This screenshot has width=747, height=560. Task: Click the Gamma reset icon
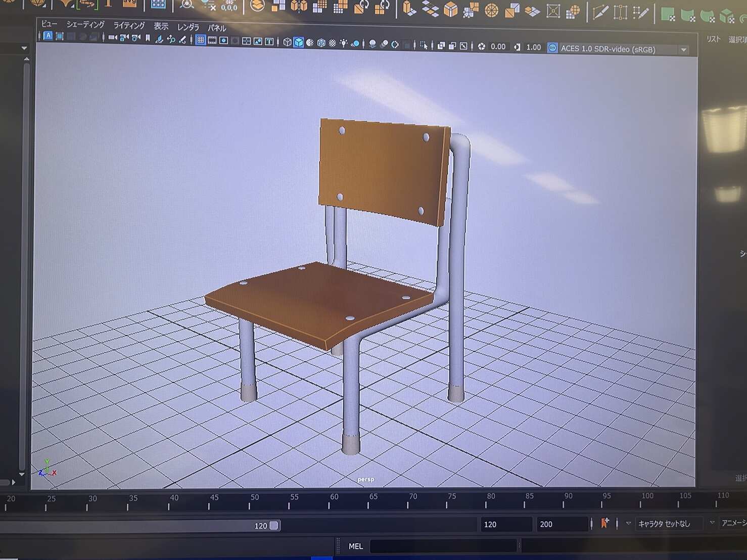pyautogui.click(x=517, y=47)
